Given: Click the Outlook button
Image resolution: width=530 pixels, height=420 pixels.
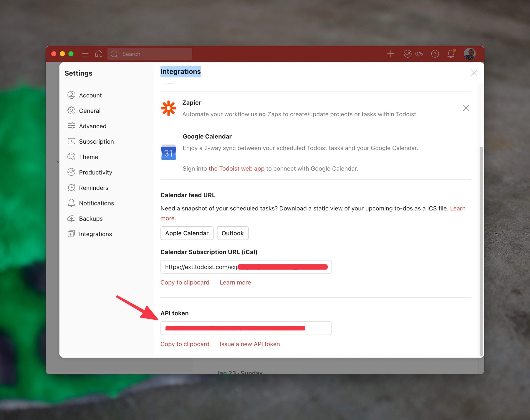Looking at the screenshot, I should 232,233.
